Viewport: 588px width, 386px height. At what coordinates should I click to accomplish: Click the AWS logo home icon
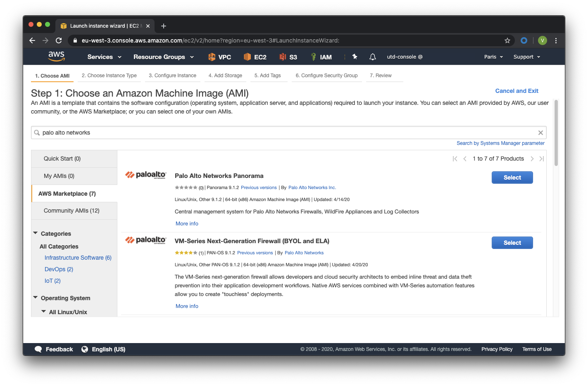[x=56, y=57]
